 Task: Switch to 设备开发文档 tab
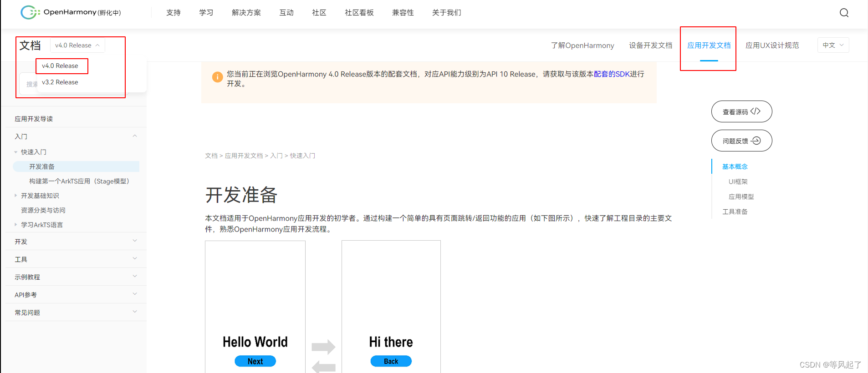coord(651,45)
